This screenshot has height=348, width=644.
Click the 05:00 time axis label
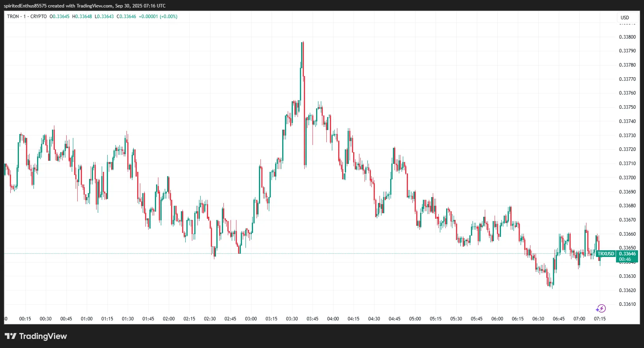[x=415, y=319]
